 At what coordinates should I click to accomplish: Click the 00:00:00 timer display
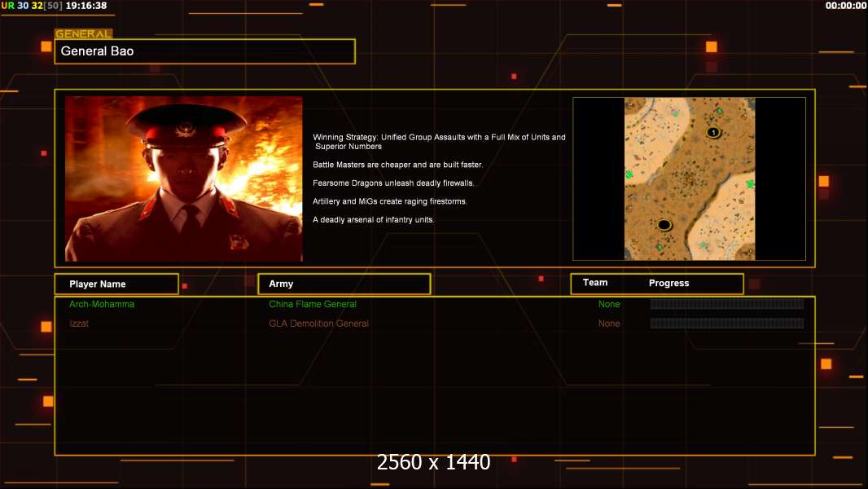click(845, 6)
